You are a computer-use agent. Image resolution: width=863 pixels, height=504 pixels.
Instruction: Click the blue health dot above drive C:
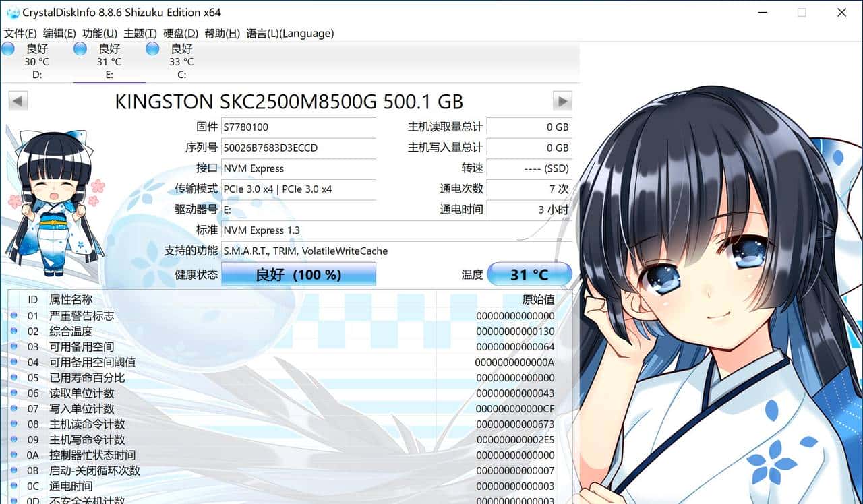152,49
